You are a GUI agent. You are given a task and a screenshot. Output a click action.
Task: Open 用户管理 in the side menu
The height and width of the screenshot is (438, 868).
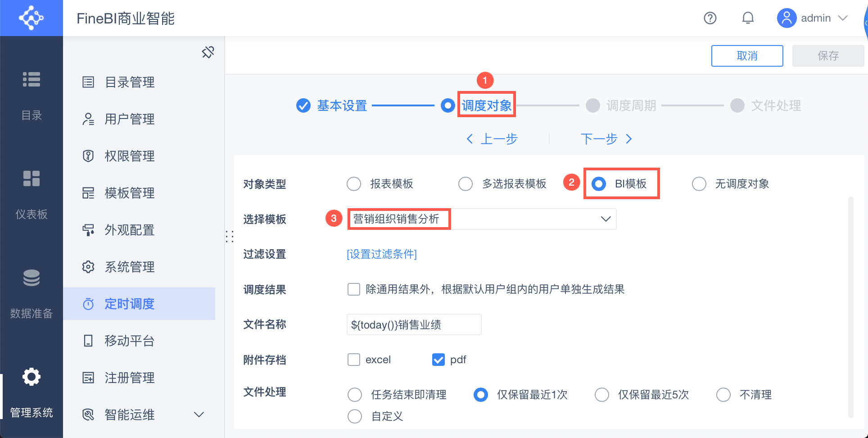click(x=130, y=119)
